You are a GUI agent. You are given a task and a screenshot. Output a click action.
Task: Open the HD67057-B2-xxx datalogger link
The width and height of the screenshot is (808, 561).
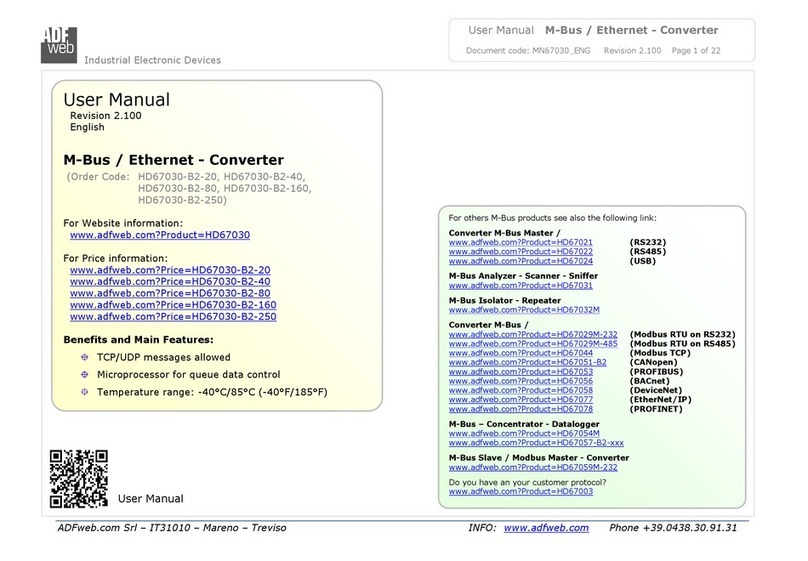pos(536,443)
